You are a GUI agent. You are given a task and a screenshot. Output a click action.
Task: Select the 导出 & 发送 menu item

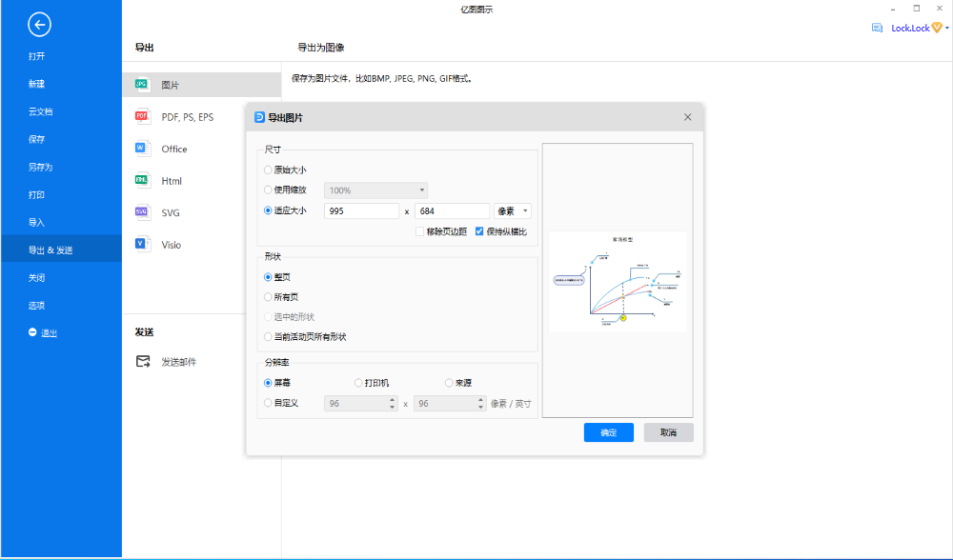(61, 250)
